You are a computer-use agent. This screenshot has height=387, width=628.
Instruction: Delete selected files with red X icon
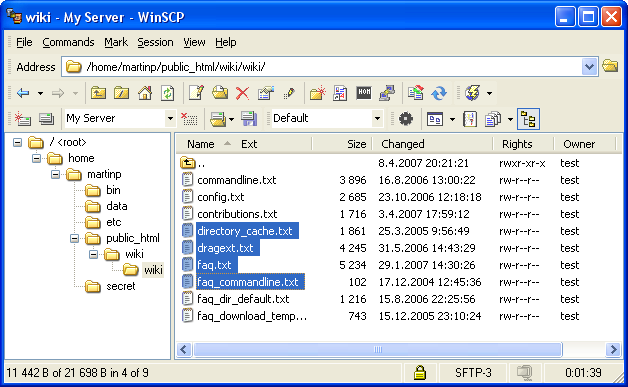242,93
